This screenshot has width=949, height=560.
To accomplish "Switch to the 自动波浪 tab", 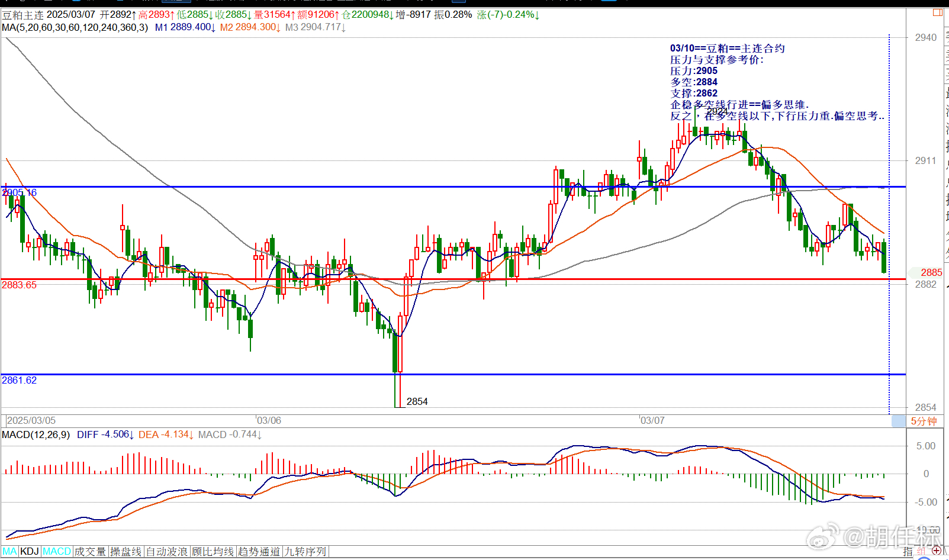I will (x=166, y=552).
